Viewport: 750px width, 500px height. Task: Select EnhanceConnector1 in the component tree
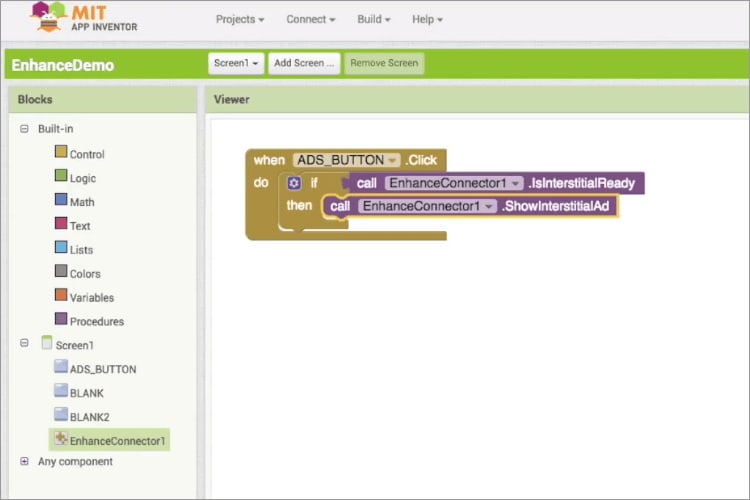117,441
